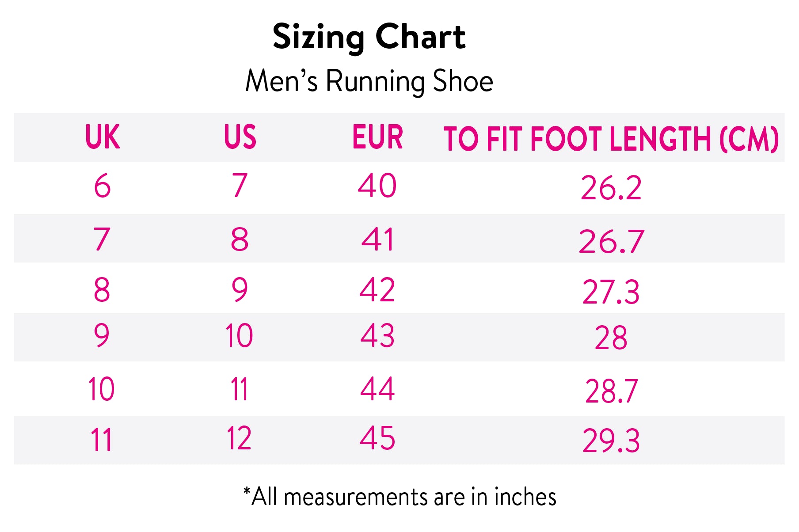Image resolution: width=799 pixels, height=532 pixels.
Task: Click EUR size 44 cell
Action: (377, 389)
